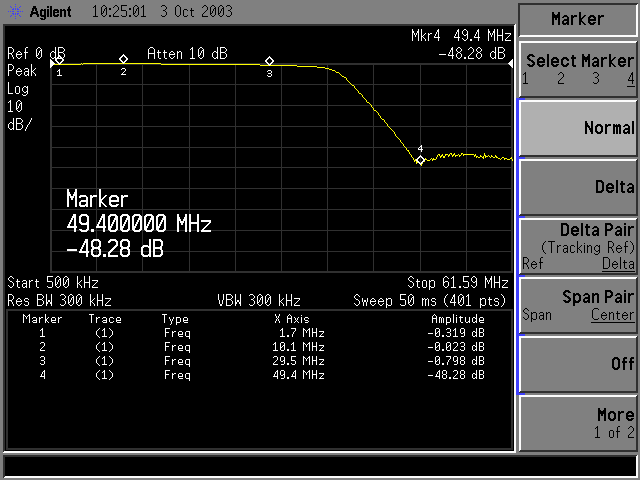Click the large 49.400000 MHz marker value
This screenshot has height=480, width=640.
click(139, 224)
